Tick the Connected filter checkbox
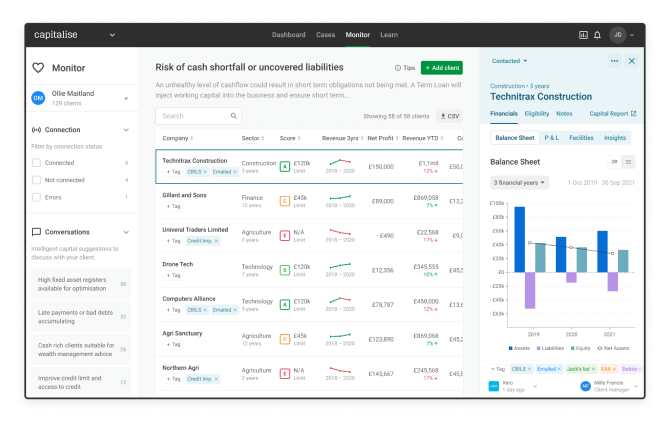The width and height of the screenshot is (670, 429). pyautogui.click(x=37, y=163)
